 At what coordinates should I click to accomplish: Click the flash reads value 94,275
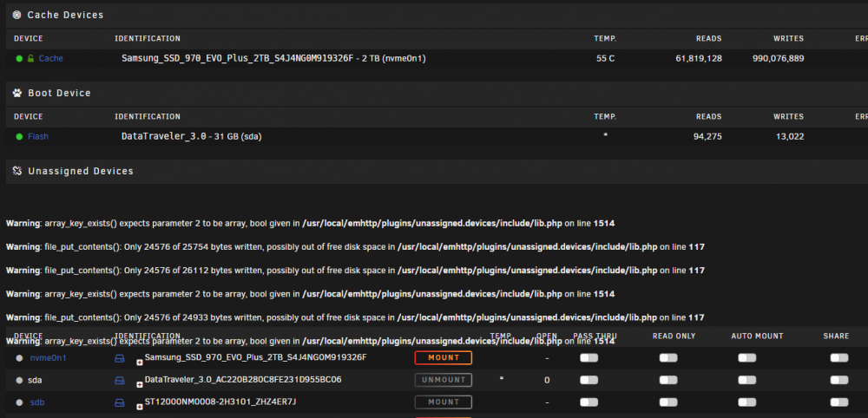707,136
